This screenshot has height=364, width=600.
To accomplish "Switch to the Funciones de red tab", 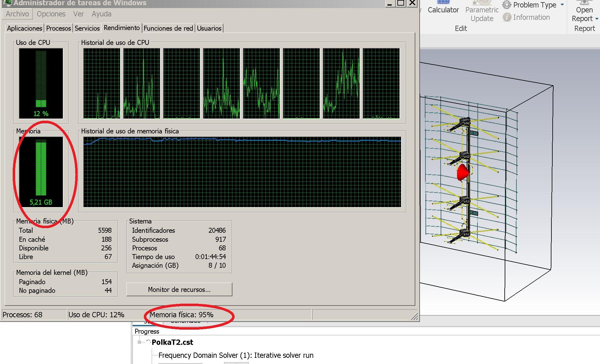I will point(168,28).
